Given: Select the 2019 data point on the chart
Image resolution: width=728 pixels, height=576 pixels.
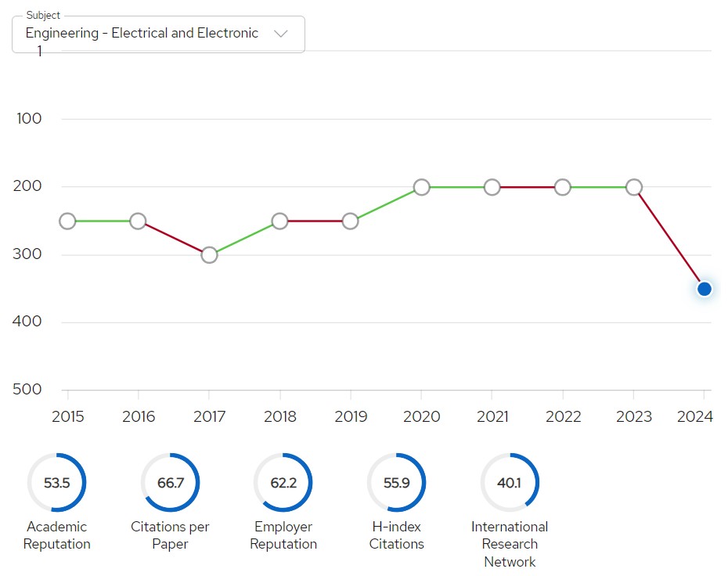Looking at the screenshot, I should [x=351, y=221].
